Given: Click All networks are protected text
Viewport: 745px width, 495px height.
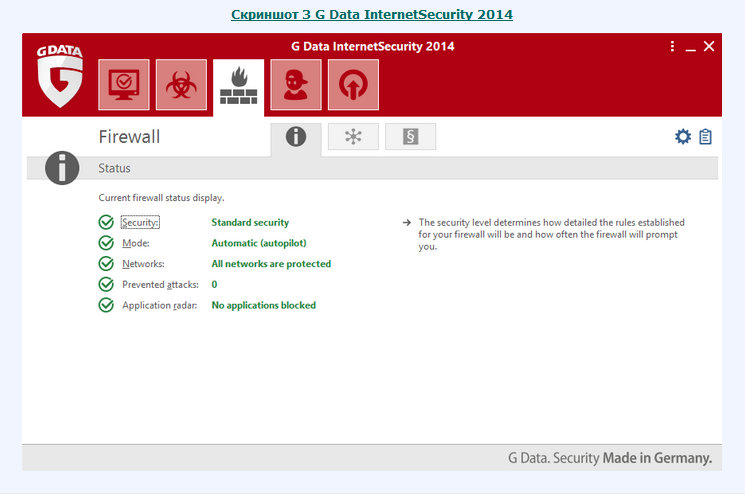Looking at the screenshot, I should [x=271, y=264].
